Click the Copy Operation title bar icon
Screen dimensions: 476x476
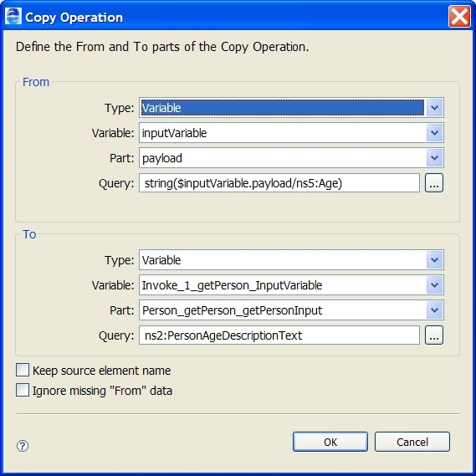tap(13, 17)
